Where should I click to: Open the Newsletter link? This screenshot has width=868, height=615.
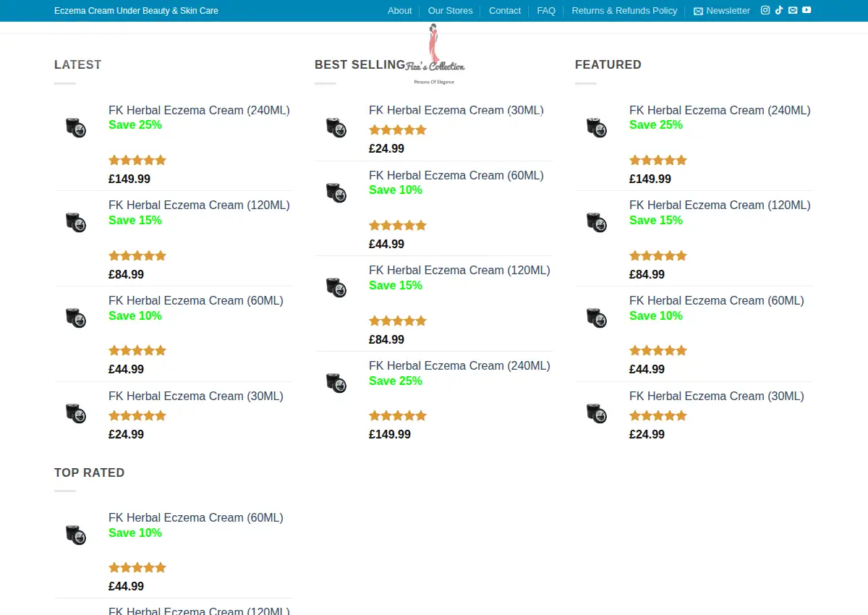pos(722,11)
